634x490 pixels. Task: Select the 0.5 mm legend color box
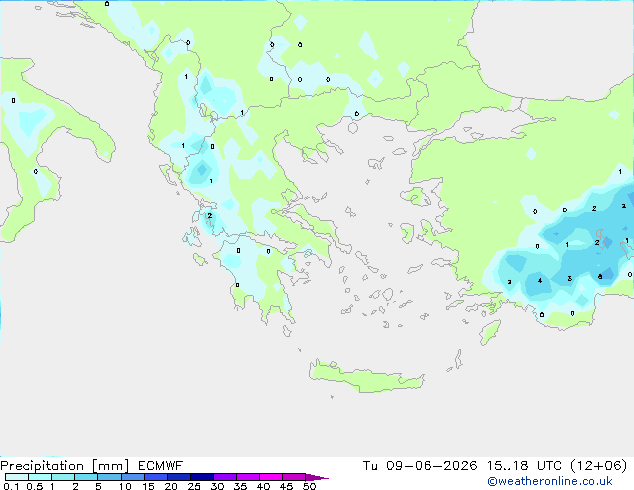click(x=40, y=477)
